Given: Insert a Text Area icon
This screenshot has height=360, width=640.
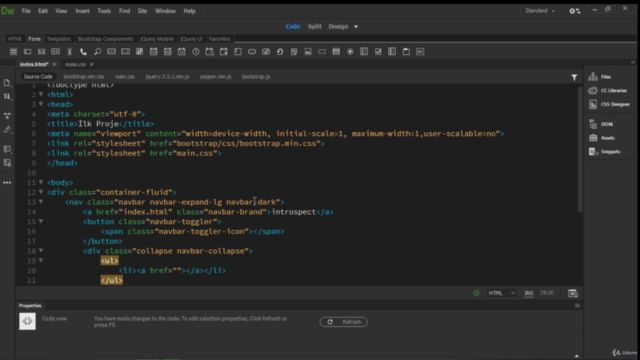Looking at the screenshot, I should (x=238, y=52).
